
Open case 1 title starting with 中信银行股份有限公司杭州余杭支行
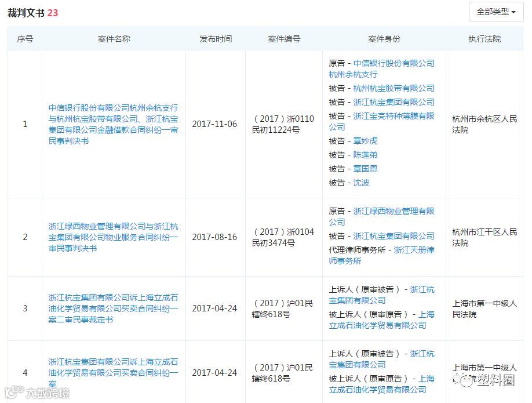(x=114, y=124)
